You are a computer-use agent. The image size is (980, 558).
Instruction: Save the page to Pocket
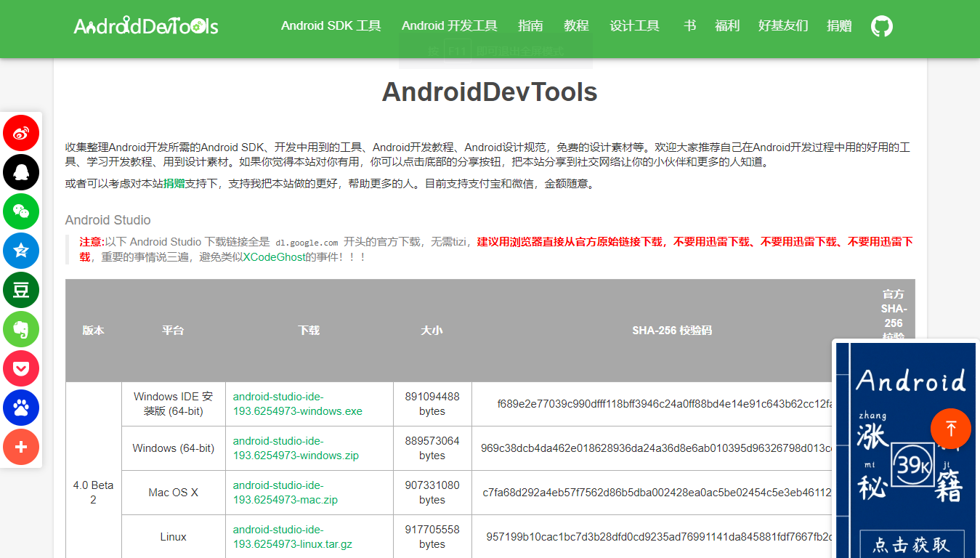tap(21, 368)
